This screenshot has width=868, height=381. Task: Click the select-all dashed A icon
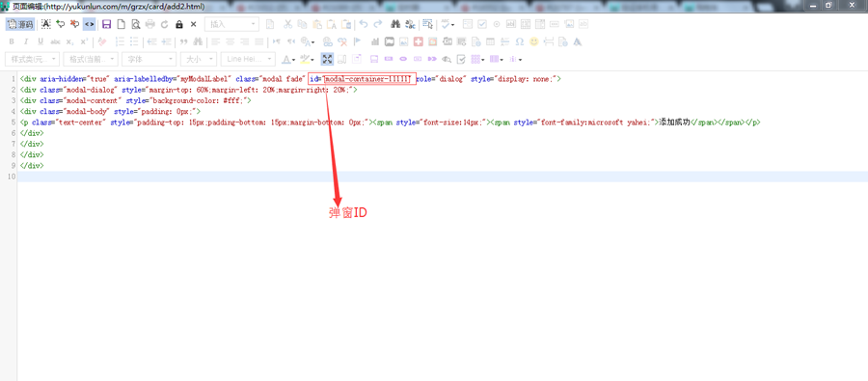(x=46, y=24)
